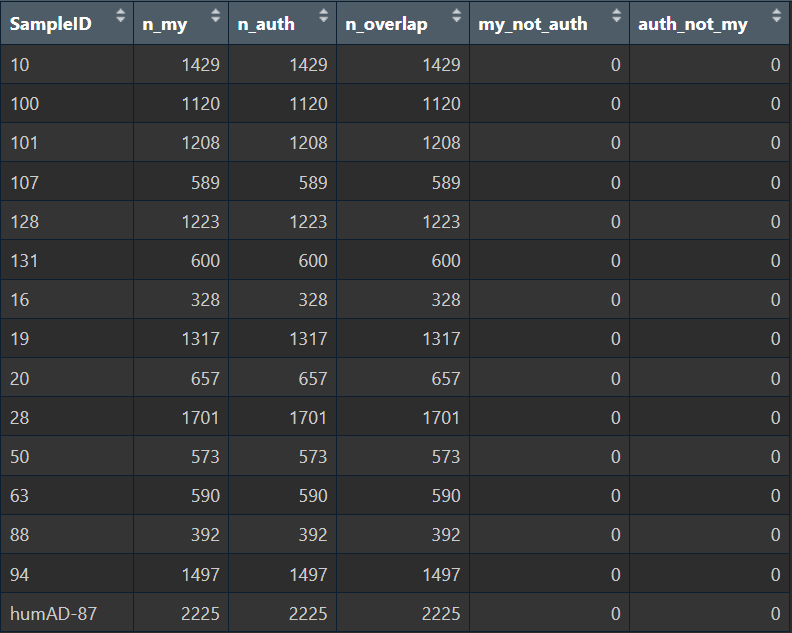This screenshot has height=633, width=792.
Task: Click the sort arrows on n_auth column
Action: tap(323, 16)
